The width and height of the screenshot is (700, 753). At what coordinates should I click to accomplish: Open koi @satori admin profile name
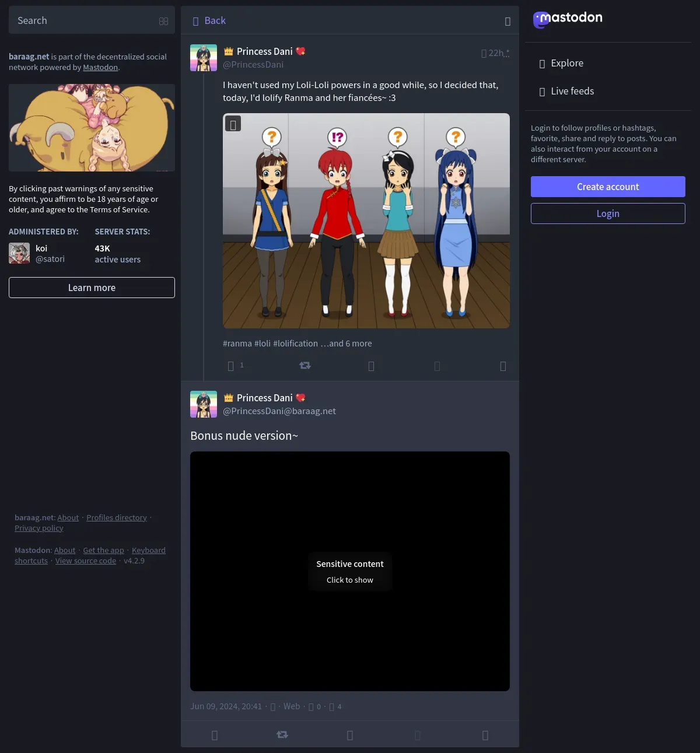(50, 254)
